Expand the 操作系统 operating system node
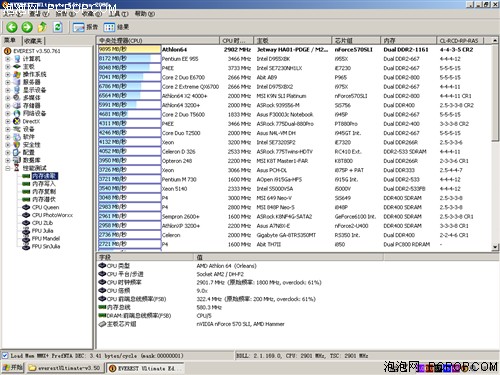Image resolution: width=500 pixels, height=375 pixels. click(8, 74)
